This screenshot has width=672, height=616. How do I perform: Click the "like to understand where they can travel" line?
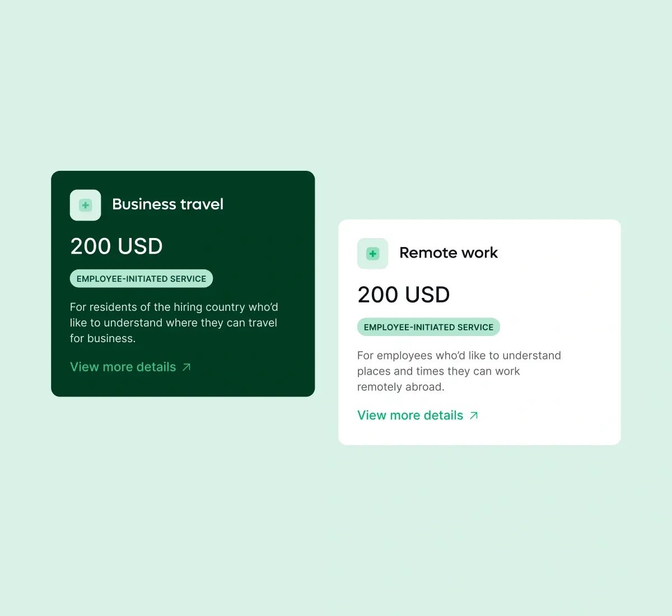[x=173, y=323]
